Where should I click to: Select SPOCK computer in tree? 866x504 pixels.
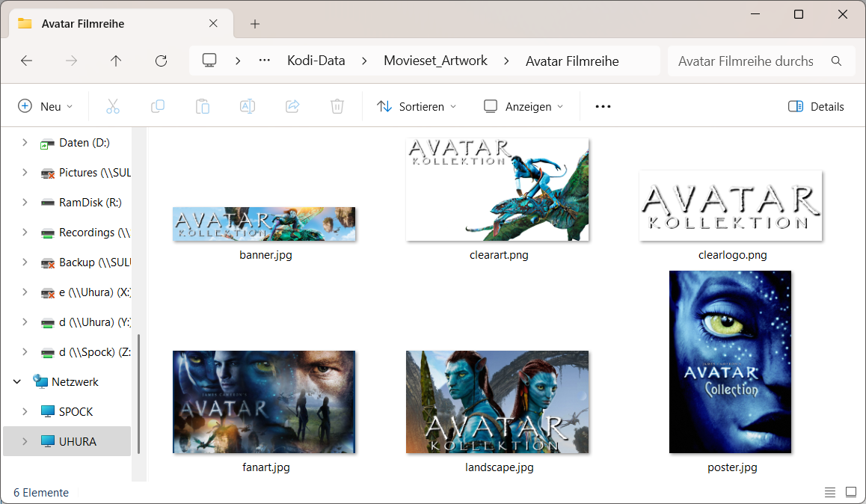click(x=76, y=411)
